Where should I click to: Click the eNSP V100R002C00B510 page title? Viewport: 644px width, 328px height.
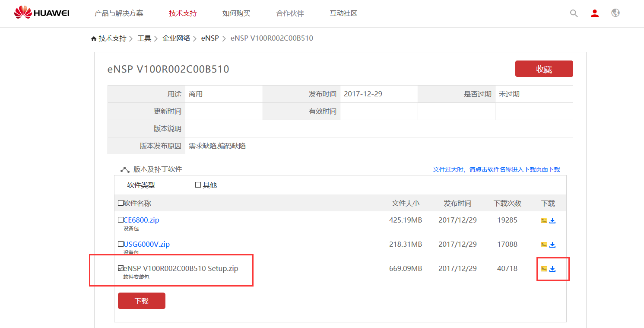pyautogui.click(x=168, y=69)
